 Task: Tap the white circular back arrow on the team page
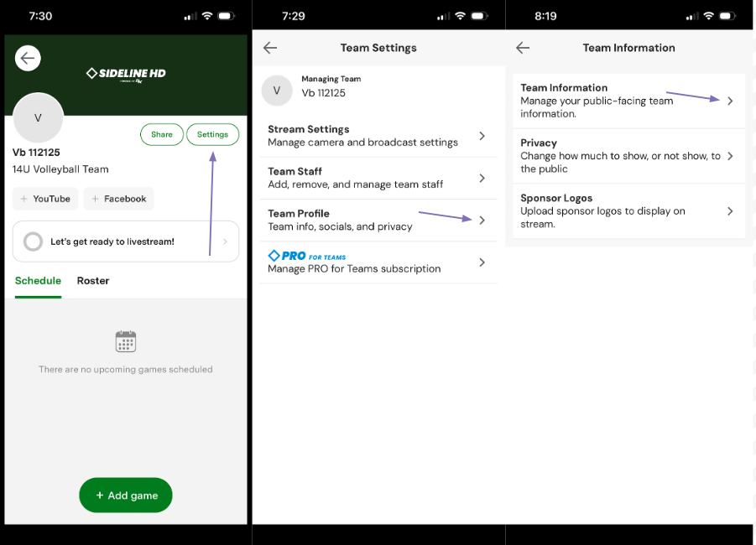click(28, 58)
